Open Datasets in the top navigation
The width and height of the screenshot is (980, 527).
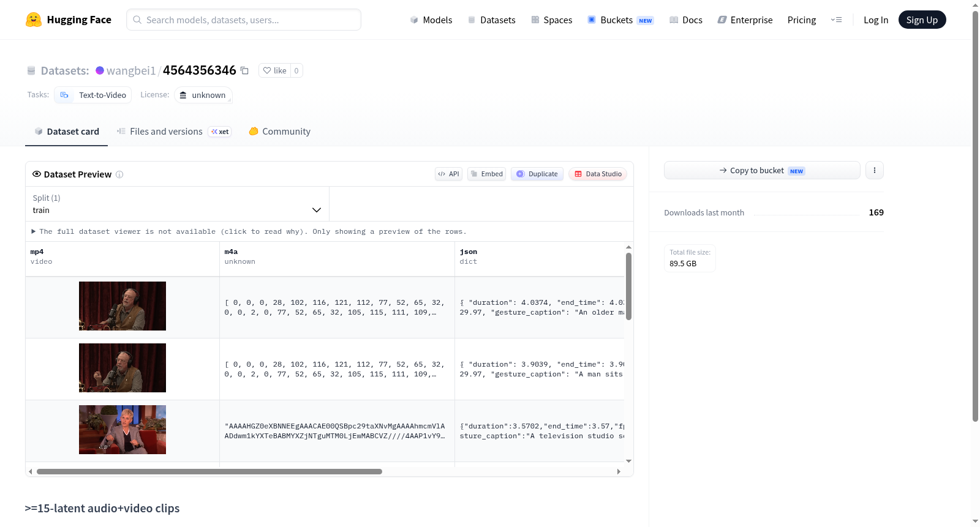click(x=491, y=20)
